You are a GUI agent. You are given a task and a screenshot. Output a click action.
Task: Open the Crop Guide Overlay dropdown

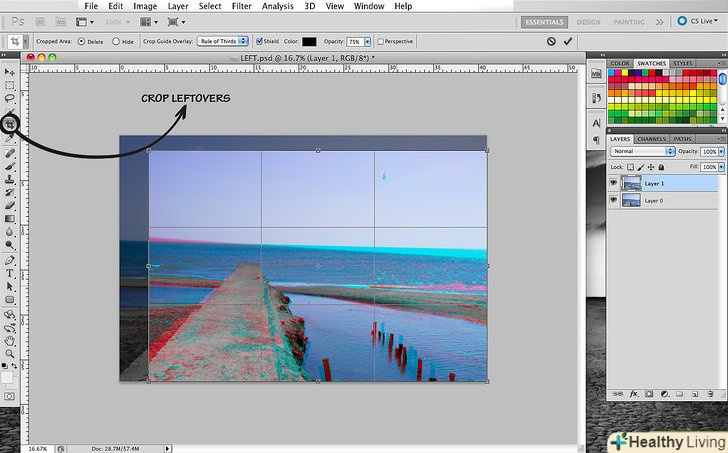coord(227,42)
